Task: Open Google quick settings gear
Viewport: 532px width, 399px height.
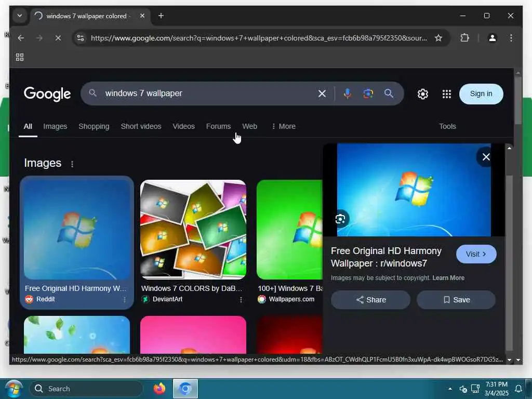Action: 423,94
